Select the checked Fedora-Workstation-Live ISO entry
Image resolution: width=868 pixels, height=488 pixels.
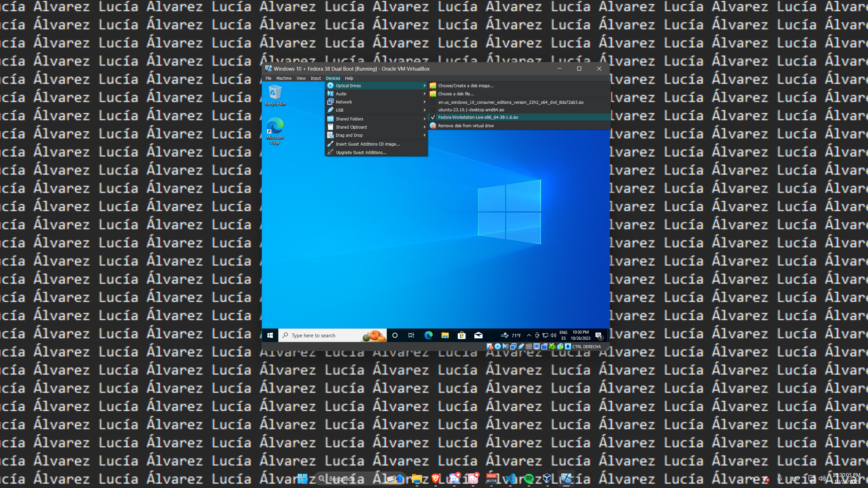[478, 117]
